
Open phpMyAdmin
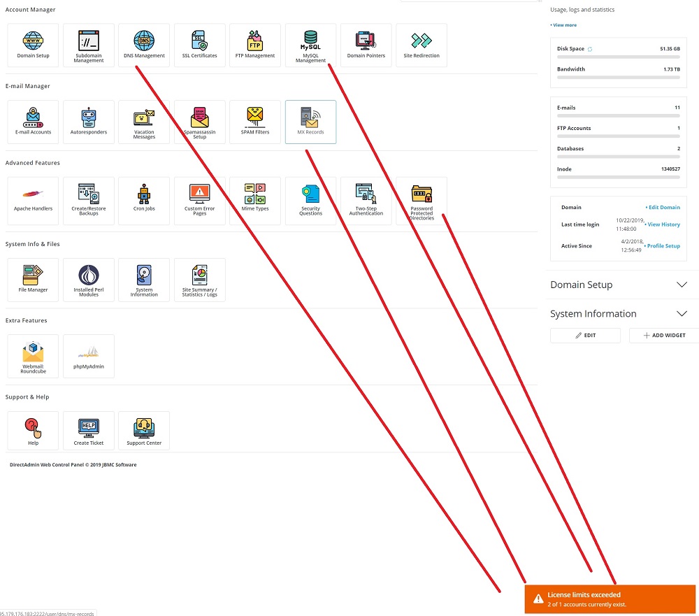tap(88, 356)
